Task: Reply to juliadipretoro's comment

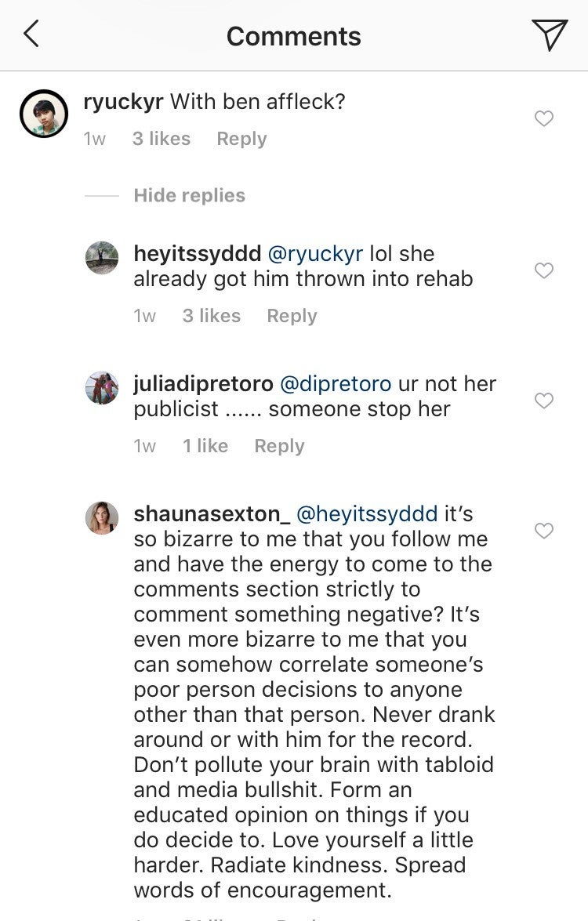Action: point(279,446)
